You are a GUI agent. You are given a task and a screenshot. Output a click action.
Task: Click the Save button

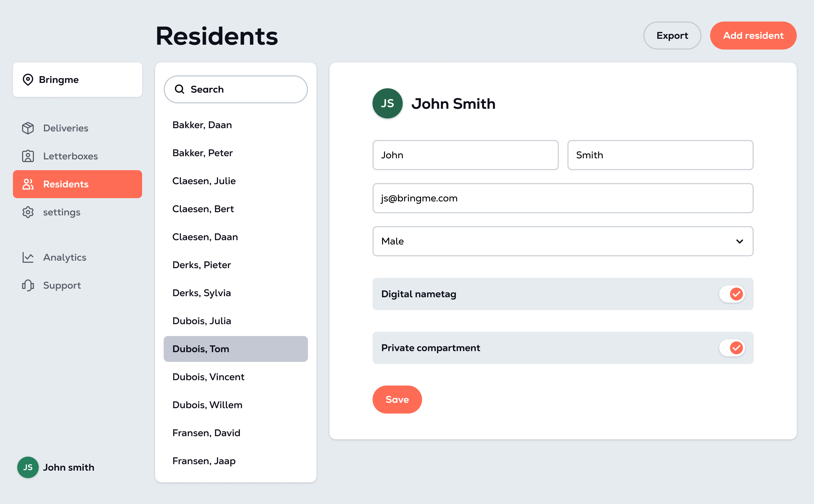point(397,399)
